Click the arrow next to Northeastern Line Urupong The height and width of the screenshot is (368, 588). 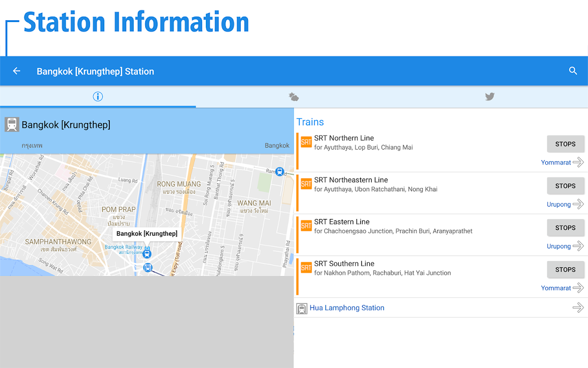[x=578, y=204]
